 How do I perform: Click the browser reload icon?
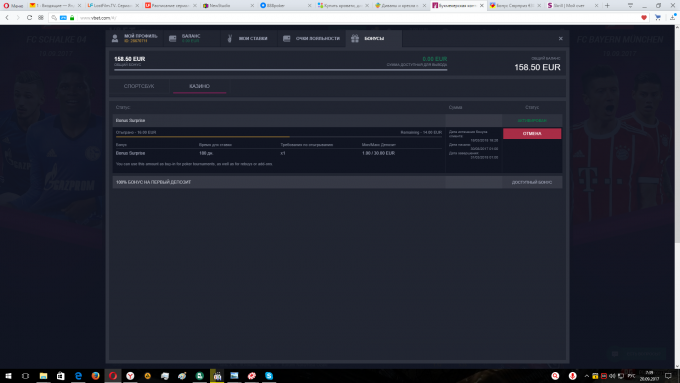29,17
